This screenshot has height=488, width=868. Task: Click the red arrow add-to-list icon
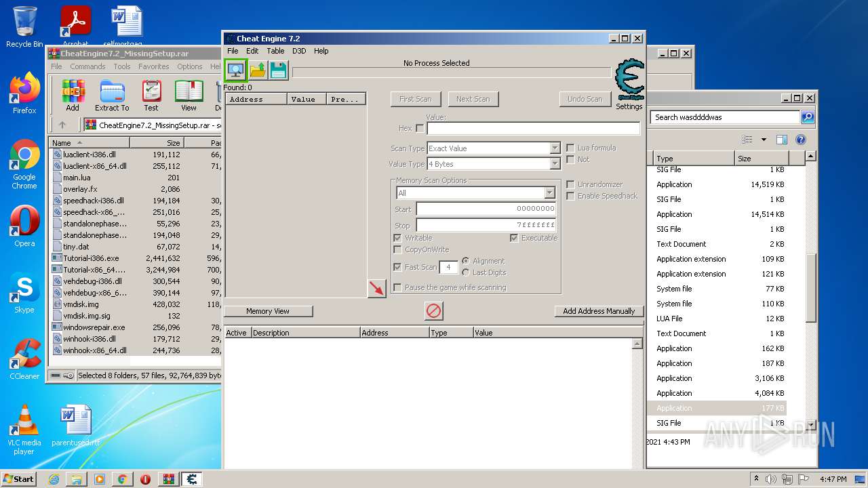point(376,288)
